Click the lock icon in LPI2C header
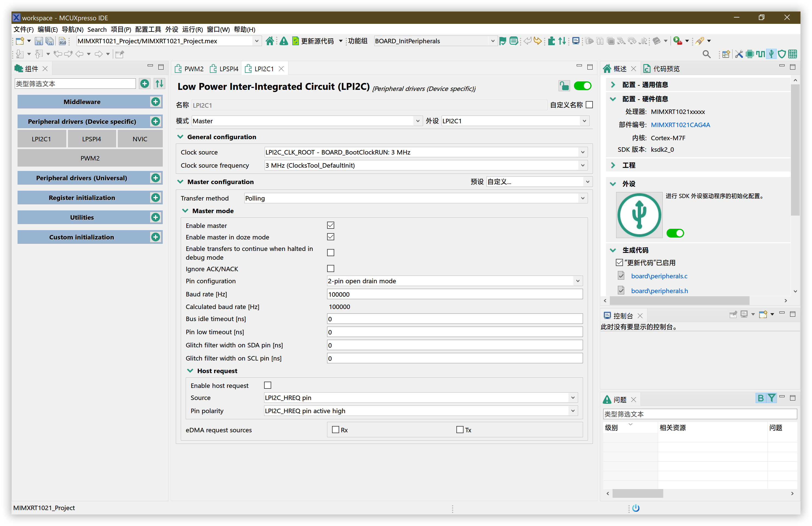 tap(564, 86)
